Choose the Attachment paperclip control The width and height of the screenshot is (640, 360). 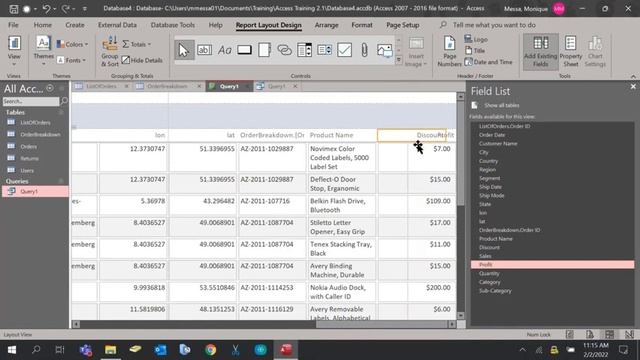pos(364,50)
